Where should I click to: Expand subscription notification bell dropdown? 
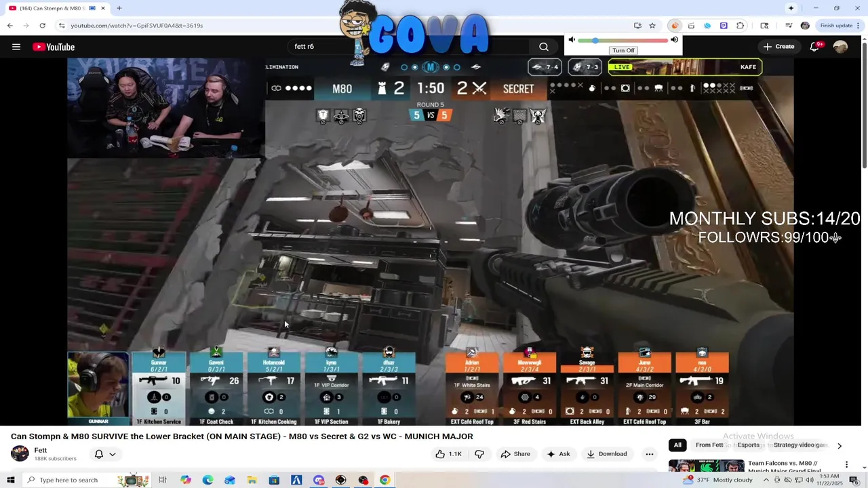click(x=105, y=454)
